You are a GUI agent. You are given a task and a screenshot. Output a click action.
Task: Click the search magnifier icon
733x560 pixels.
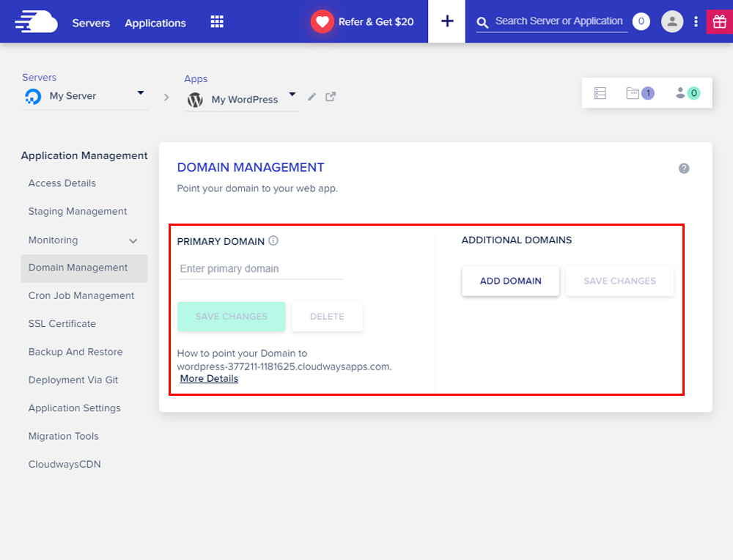[482, 22]
